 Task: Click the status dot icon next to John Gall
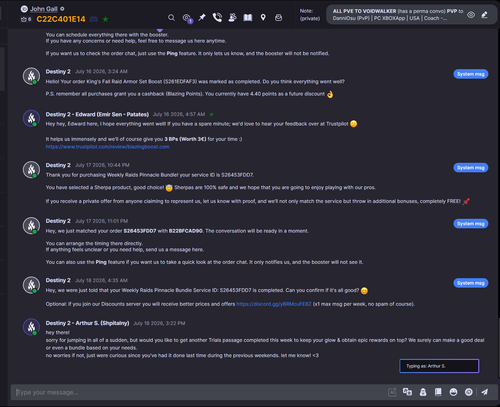pos(62,9)
